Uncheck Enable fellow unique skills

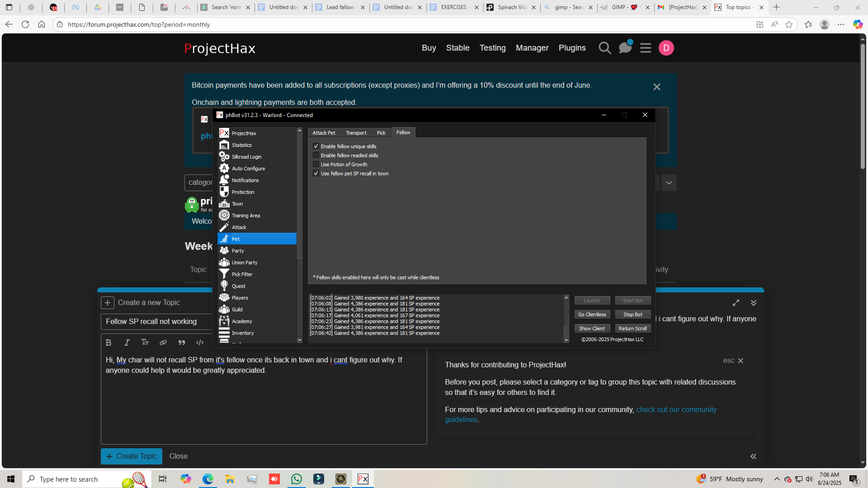point(316,146)
